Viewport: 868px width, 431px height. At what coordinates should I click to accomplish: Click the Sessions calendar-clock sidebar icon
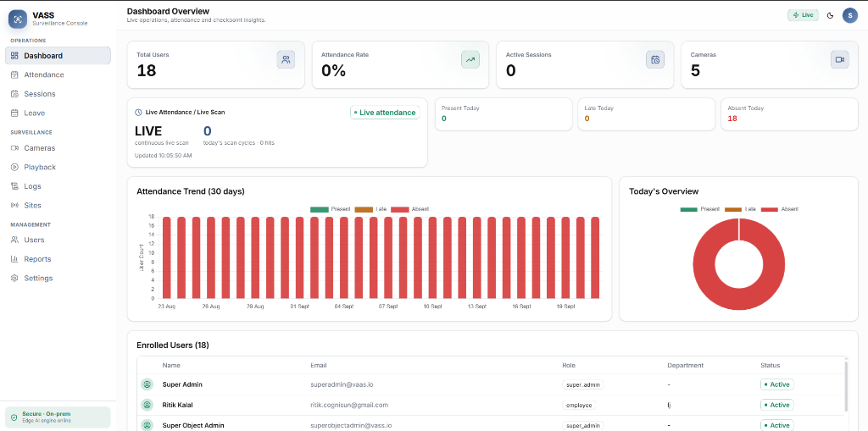[15, 93]
